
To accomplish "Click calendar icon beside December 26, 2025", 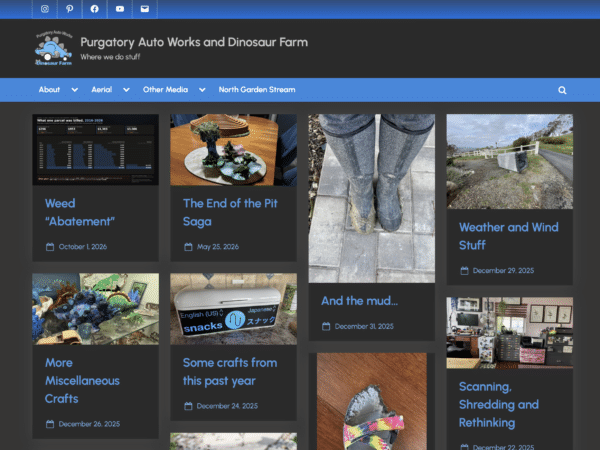I will (x=50, y=424).
